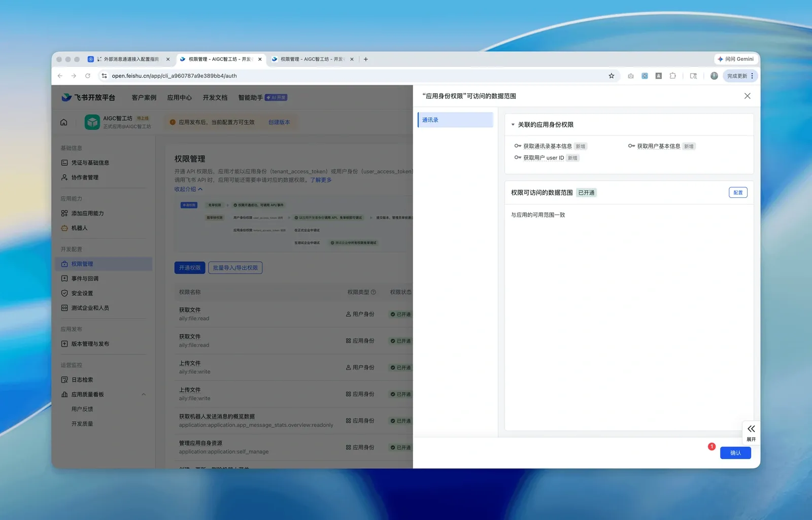Click the 权限可访问的数据范围 heading

542,193
